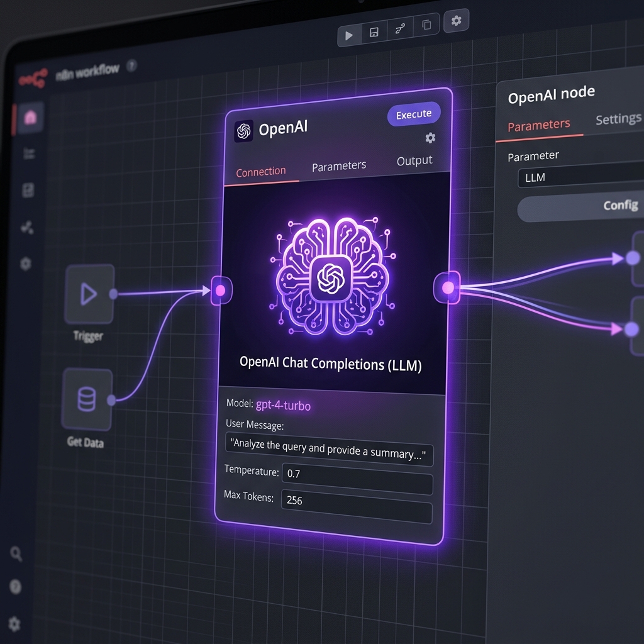Click the OpenAI logo in node header
The width and height of the screenshot is (644, 644).
[243, 131]
